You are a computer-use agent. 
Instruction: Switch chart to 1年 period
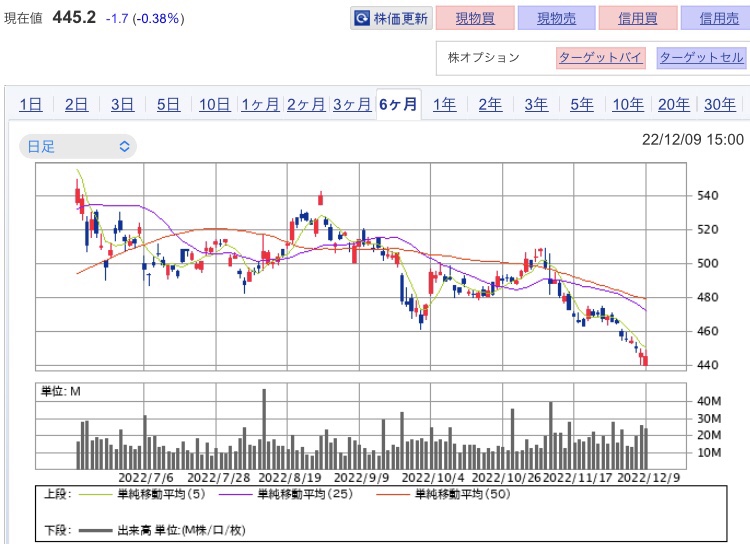(444, 104)
